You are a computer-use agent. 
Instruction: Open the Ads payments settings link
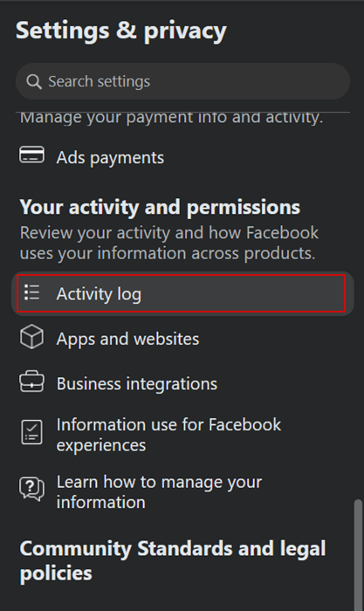pyautogui.click(x=110, y=158)
